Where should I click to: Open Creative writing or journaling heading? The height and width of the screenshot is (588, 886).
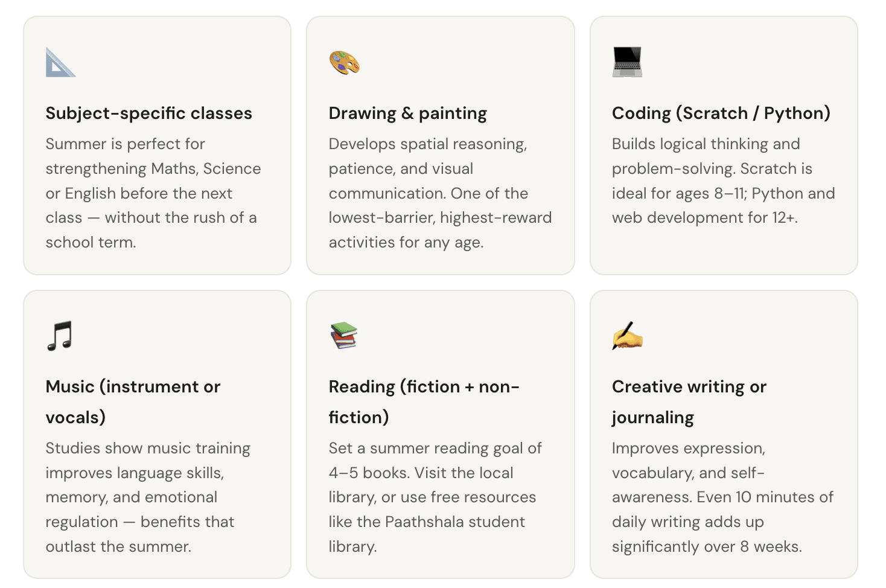pyautogui.click(x=689, y=402)
